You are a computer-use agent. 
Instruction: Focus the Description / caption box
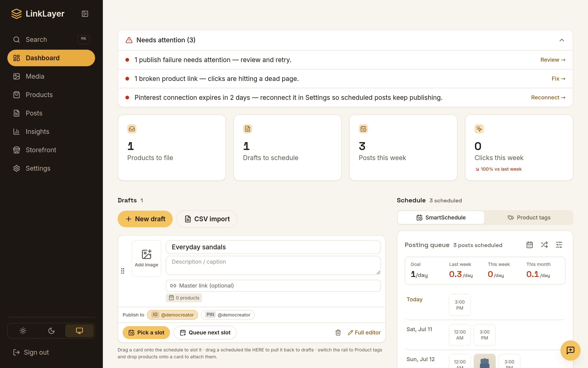click(x=273, y=265)
